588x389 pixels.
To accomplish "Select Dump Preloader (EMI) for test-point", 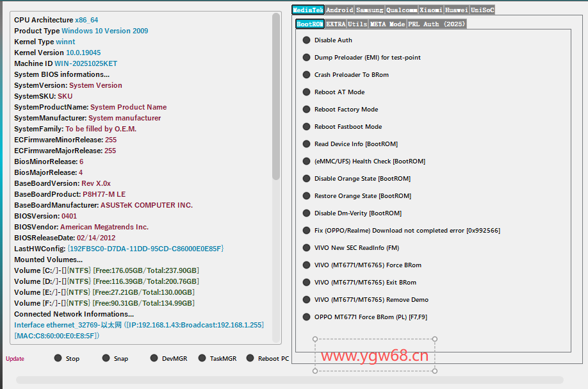I will point(361,58).
